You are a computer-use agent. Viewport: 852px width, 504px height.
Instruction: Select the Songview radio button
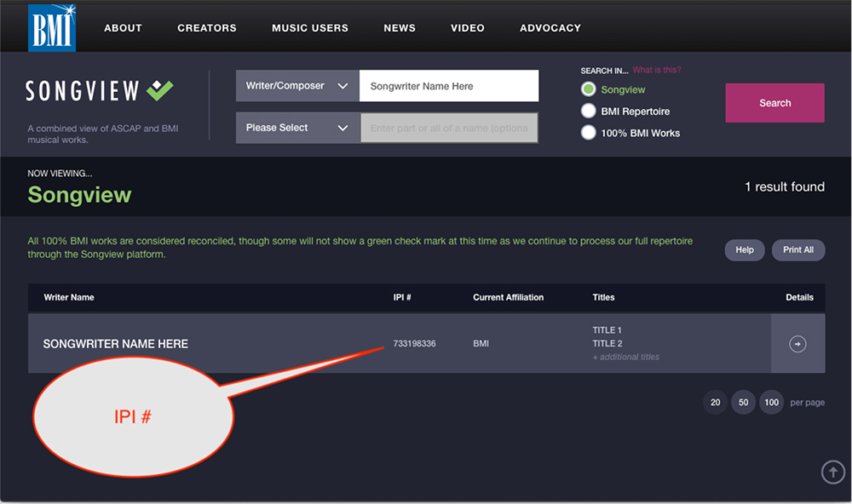pos(588,89)
